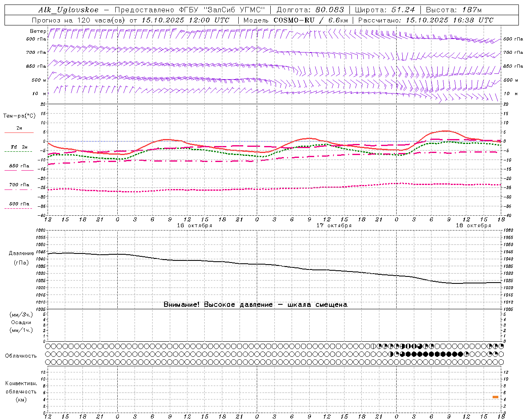Image resolution: width=525 pixels, height=420 pixels.
Task: Click the Тем-ра(°C) temperature axis title
Action: (x=19, y=116)
